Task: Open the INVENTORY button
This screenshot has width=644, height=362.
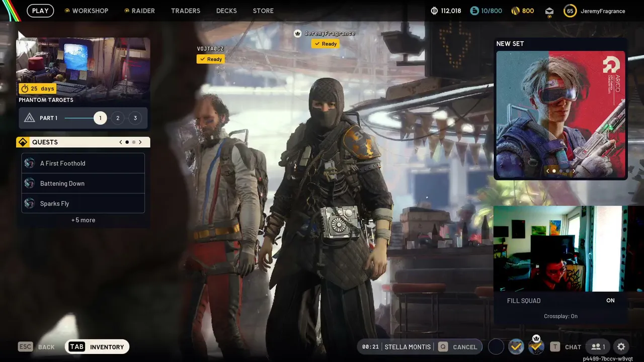Action: 97,347
